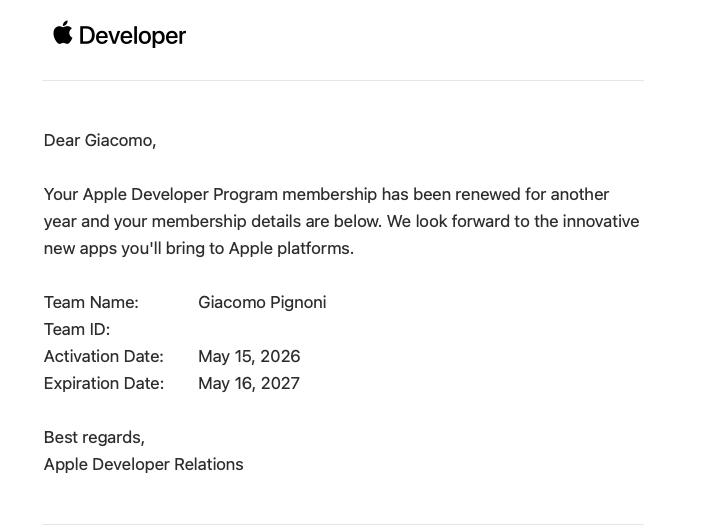
Task: Click the line starting "new apps you'll bring"
Action: click(x=199, y=248)
